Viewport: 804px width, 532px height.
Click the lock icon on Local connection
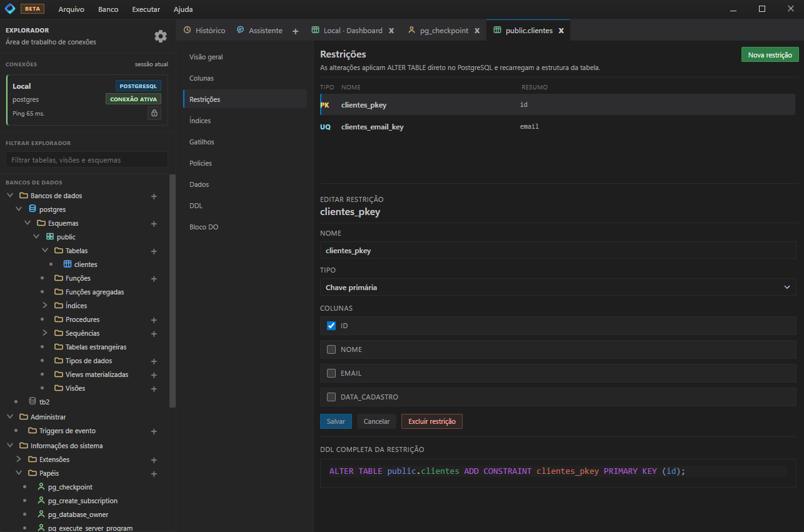[154, 113]
